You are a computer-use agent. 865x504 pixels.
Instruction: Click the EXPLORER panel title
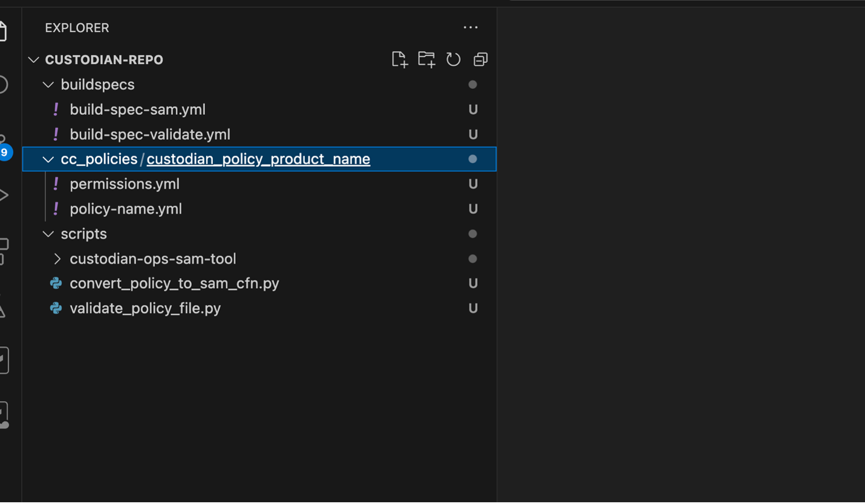77,27
